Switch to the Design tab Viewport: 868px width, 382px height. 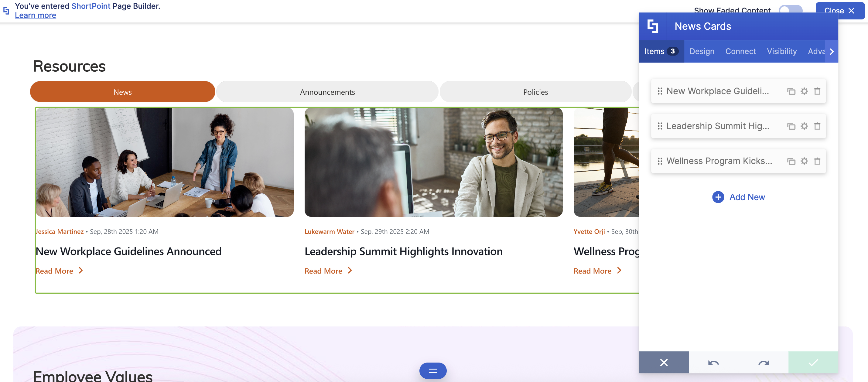702,52
